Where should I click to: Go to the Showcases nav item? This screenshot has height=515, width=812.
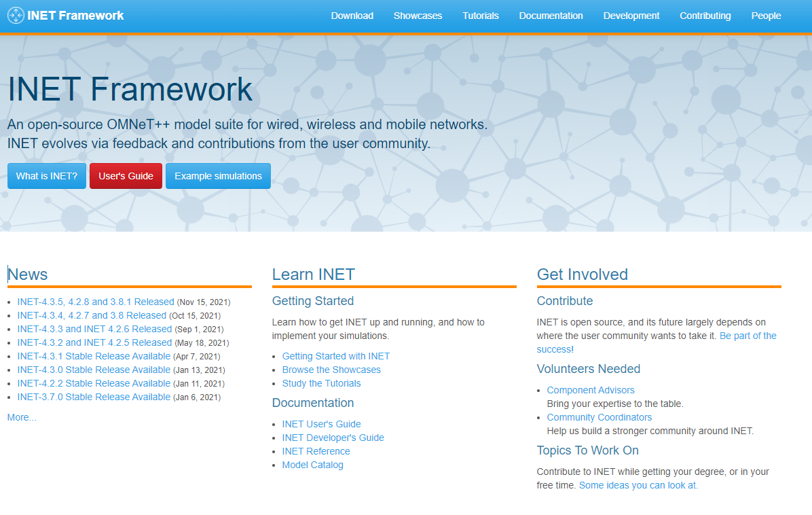[418, 16]
